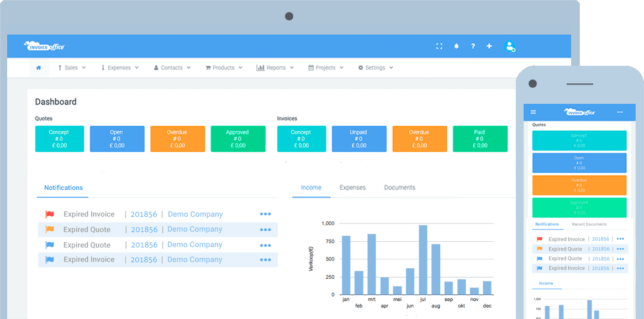Click the InvoiceOffice logo in laptop header
The height and width of the screenshot is (319, 644).
(44, 46)
